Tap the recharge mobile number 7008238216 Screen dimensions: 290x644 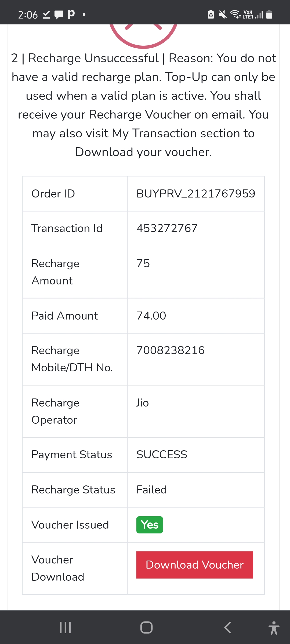coord(171,350)
